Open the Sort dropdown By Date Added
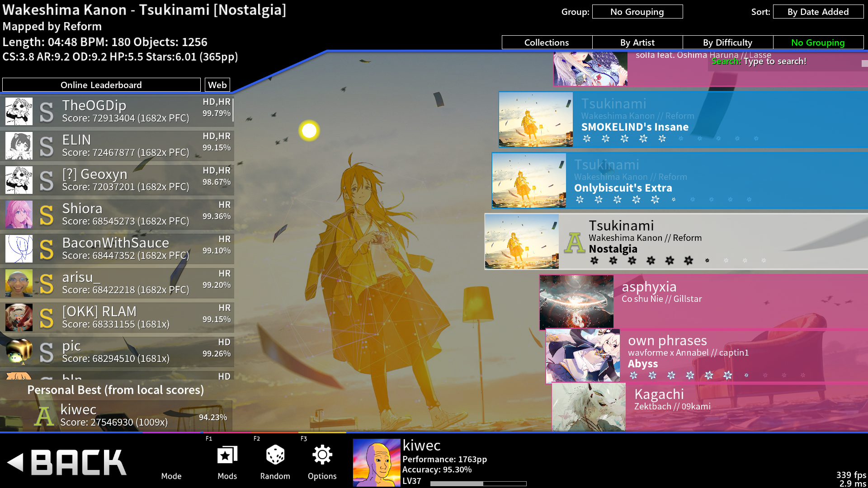Viewport: 868px width, 488px height. pyautogui.click(x=818, y=12)
